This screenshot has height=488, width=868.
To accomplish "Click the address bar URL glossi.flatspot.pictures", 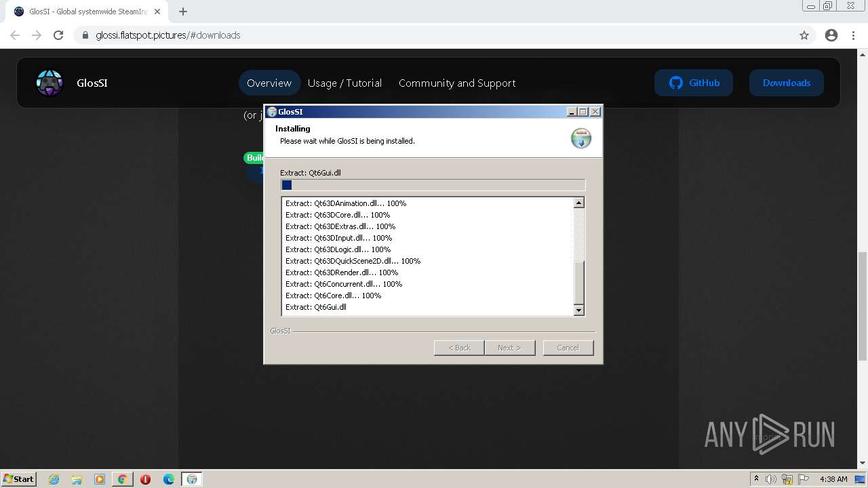I will tap(168, 35).
